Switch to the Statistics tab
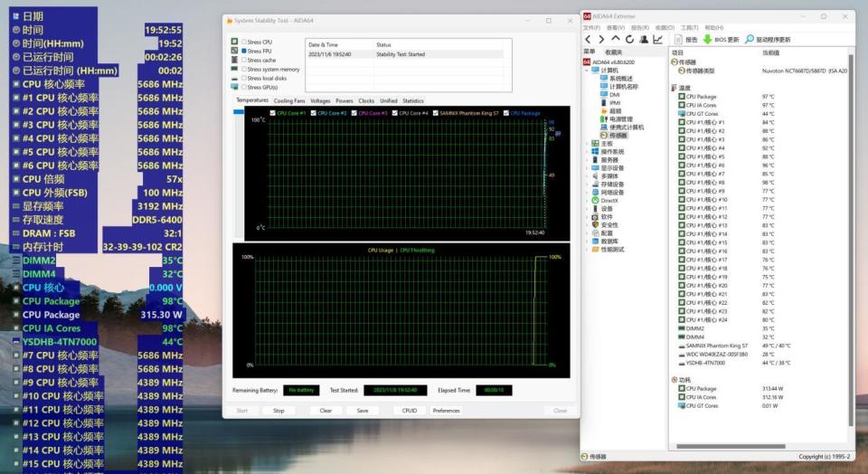Screen dimensions: 868x474 413,100
